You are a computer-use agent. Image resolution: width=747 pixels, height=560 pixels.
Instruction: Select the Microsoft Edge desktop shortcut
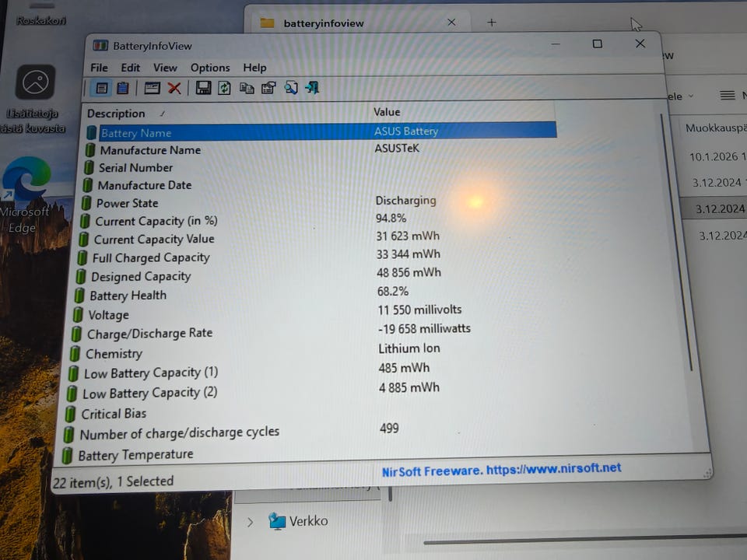coord(24,195)
